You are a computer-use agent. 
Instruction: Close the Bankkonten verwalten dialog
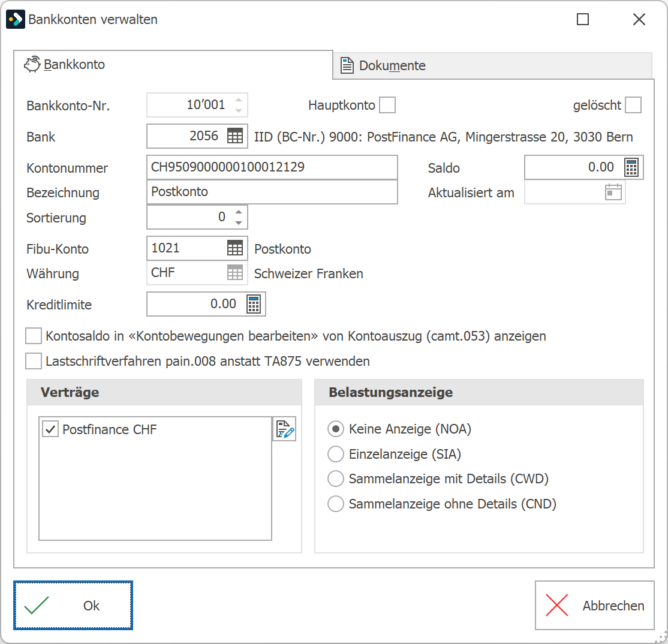pos(639,19)
